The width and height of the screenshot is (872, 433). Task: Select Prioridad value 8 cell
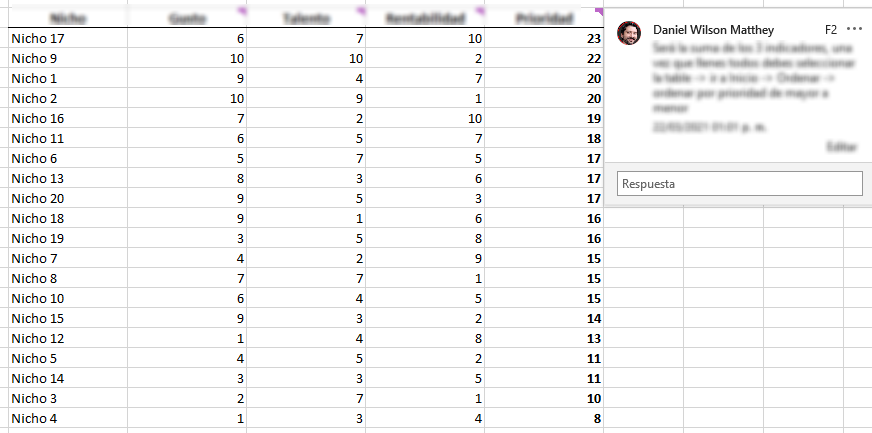pyautogui.click(x=544, y=418)
